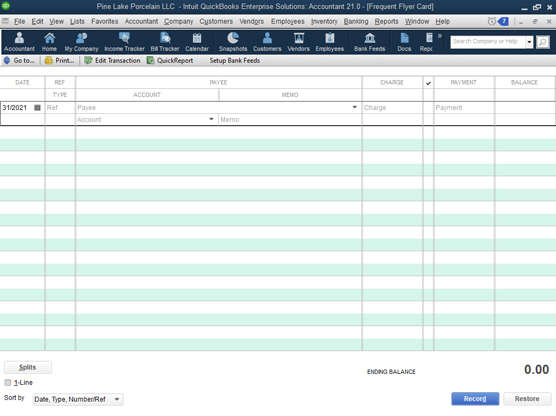Open the Edit menu
Screen dimensions: 556x416
[37, 22]
